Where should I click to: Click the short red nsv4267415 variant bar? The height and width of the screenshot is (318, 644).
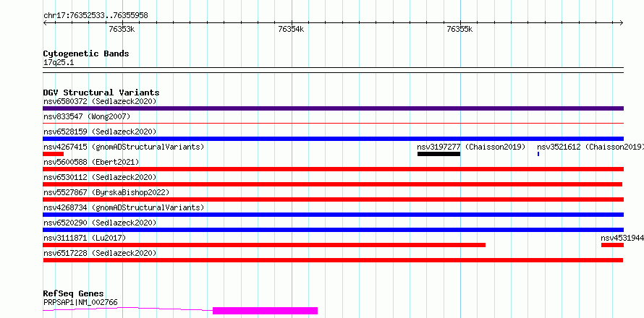53,154
